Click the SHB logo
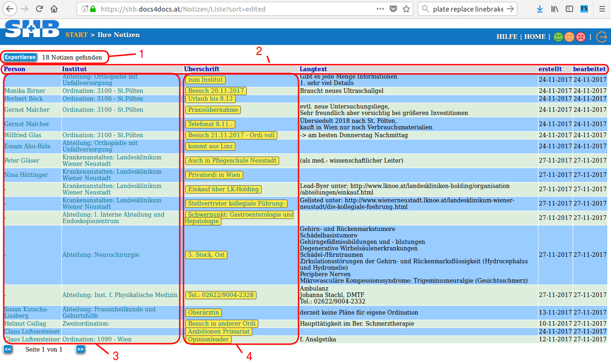 (32, 29)
